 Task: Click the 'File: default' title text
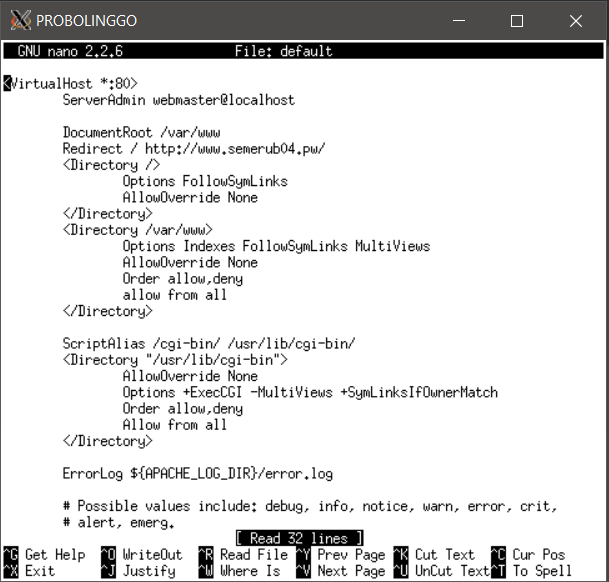click(284, 51)
